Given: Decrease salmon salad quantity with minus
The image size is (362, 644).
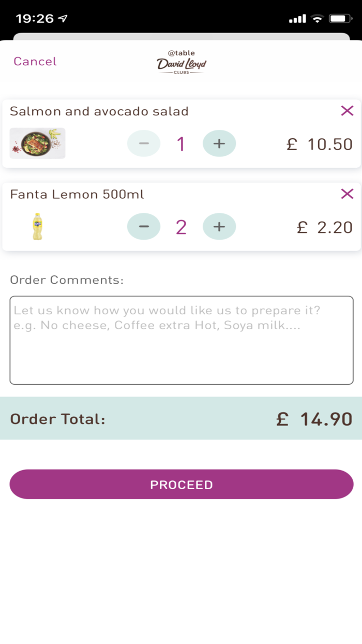Looking at the screenshot, I should pyautogui.click(x=144, y=143).
